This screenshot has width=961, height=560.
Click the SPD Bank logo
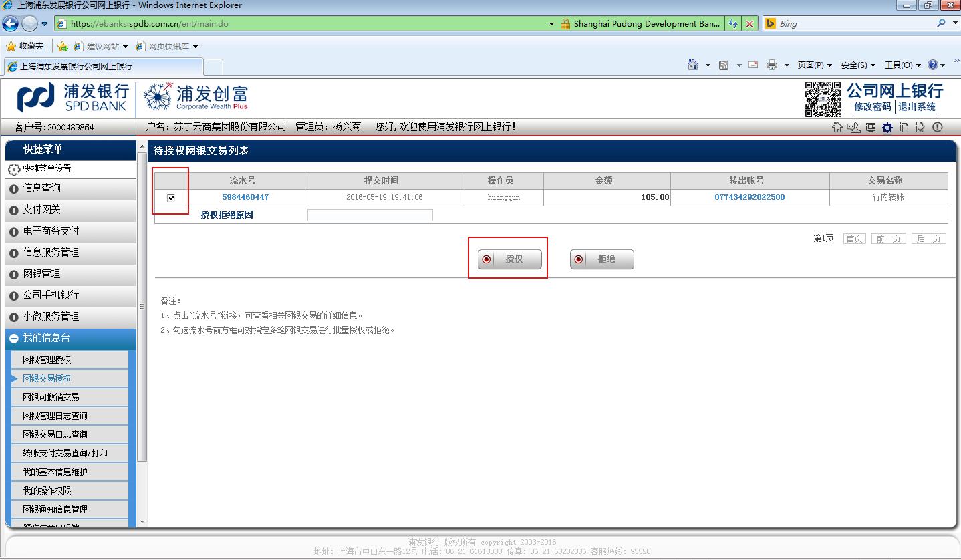tap(73, 98)
